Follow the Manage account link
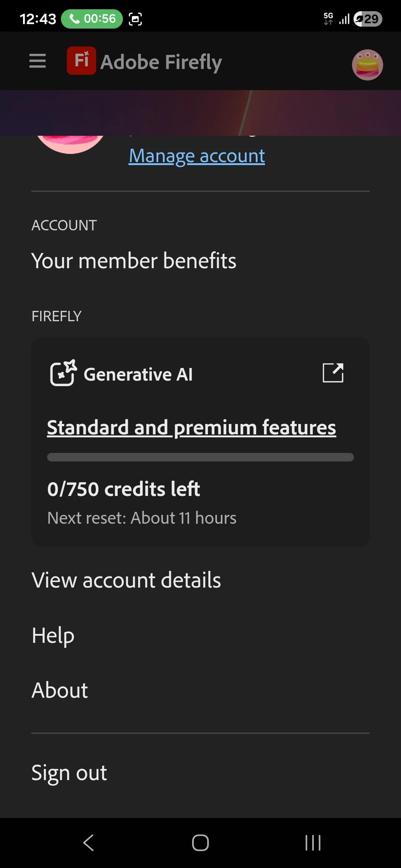Viewport: 401px width, 868px height. 197,156
